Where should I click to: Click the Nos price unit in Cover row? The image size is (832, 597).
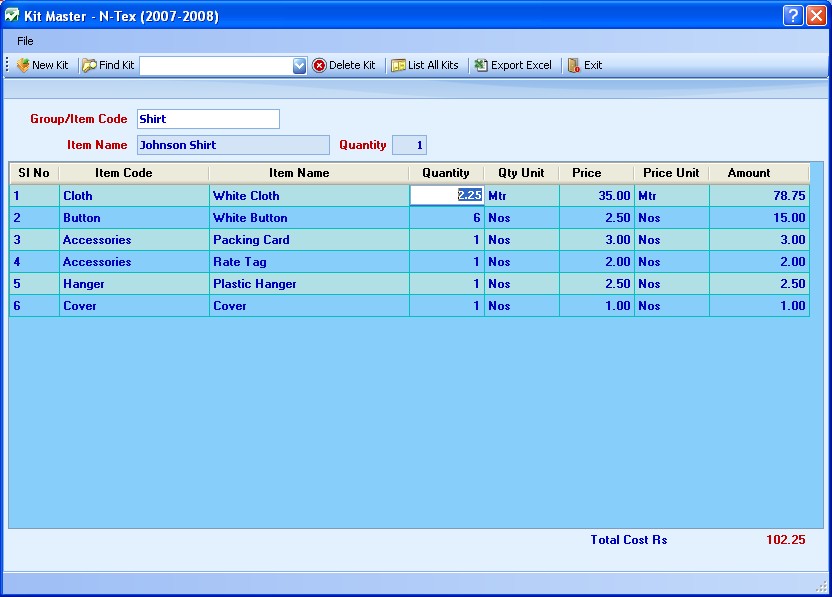click(672, 306)
